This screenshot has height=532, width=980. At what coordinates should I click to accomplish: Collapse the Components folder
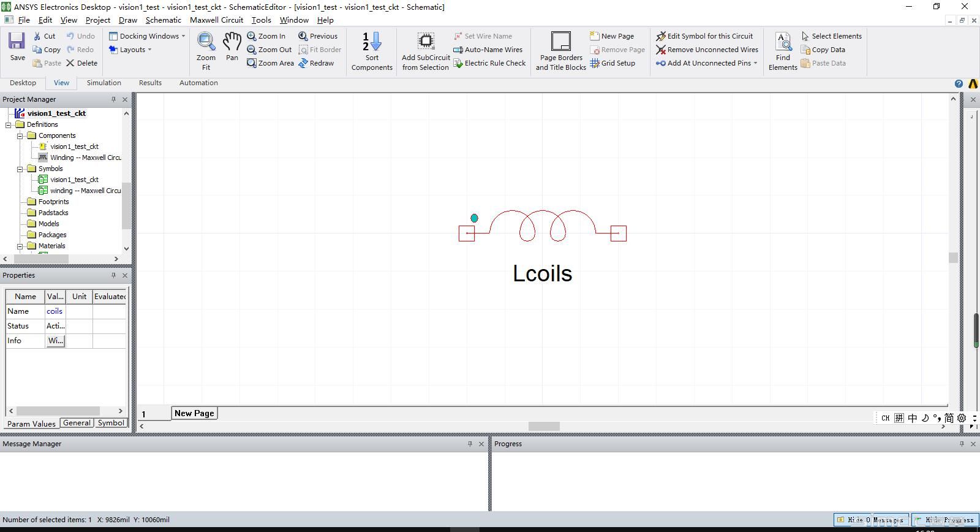(x=20, y=135)
